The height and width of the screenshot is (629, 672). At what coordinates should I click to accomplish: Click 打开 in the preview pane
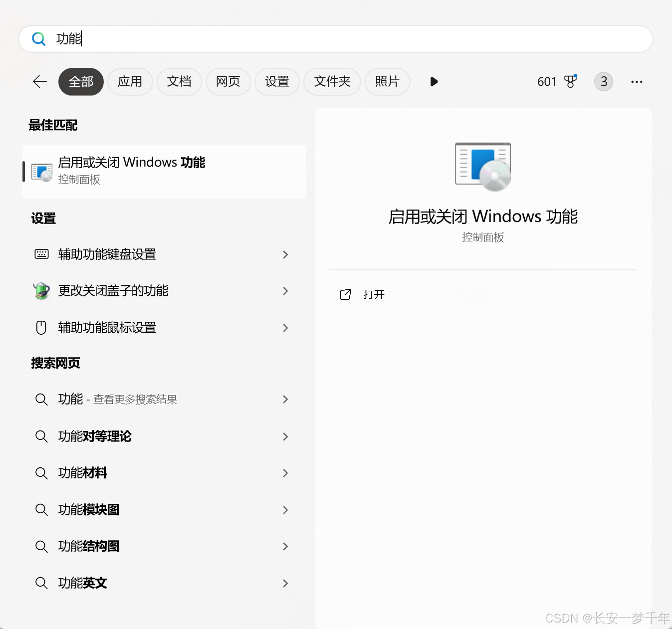tap(374, 295)
